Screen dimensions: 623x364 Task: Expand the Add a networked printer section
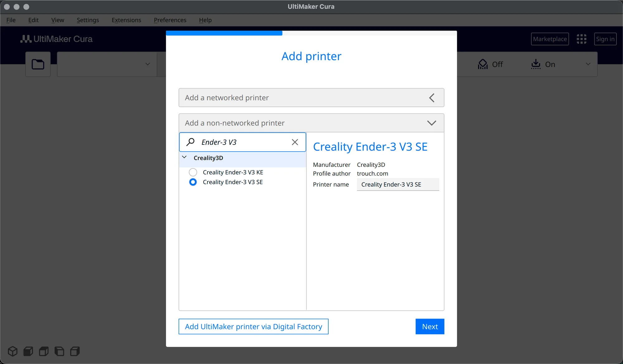tap(311, 98)
